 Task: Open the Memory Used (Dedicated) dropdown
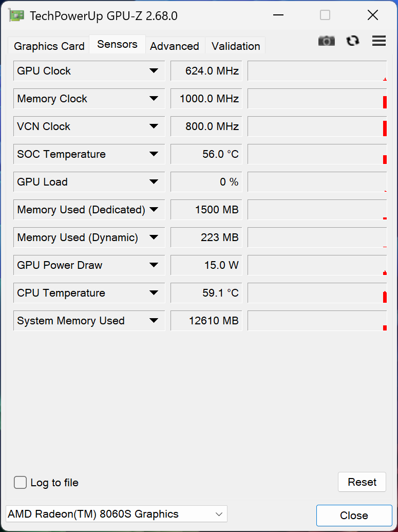pos(154,210)
